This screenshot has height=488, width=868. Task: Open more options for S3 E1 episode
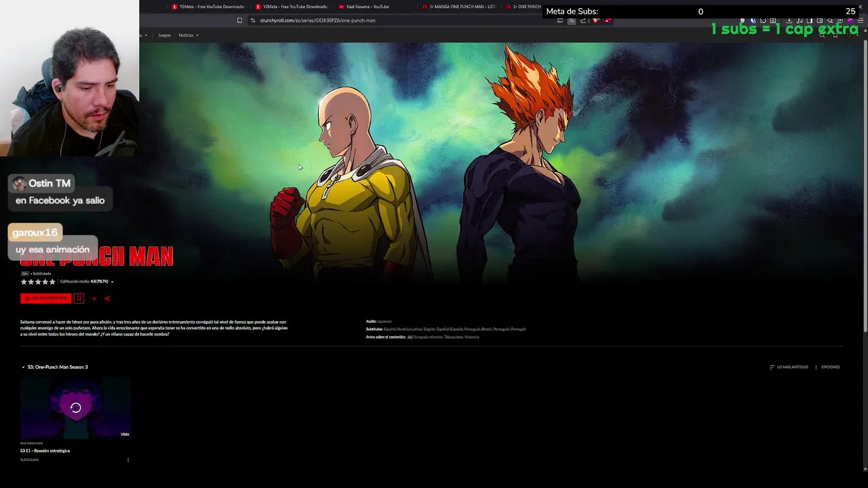pyautogui.click(x=127, y=460)
